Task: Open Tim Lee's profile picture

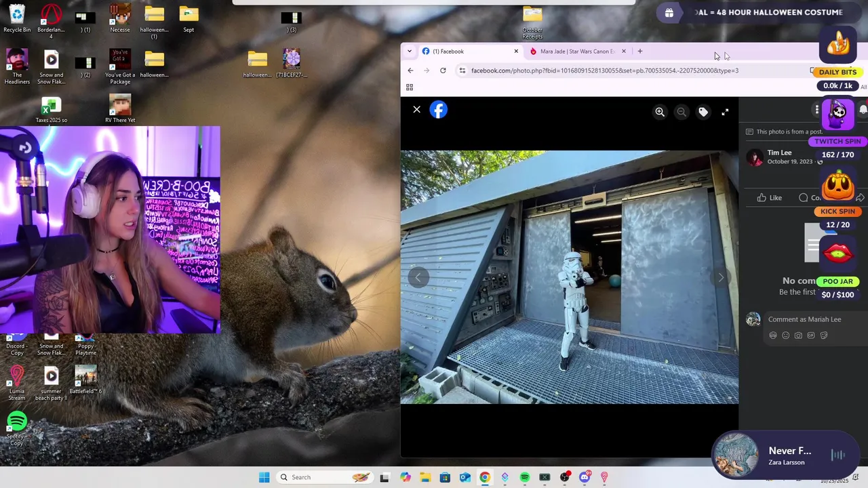Action: pos(754,158)
